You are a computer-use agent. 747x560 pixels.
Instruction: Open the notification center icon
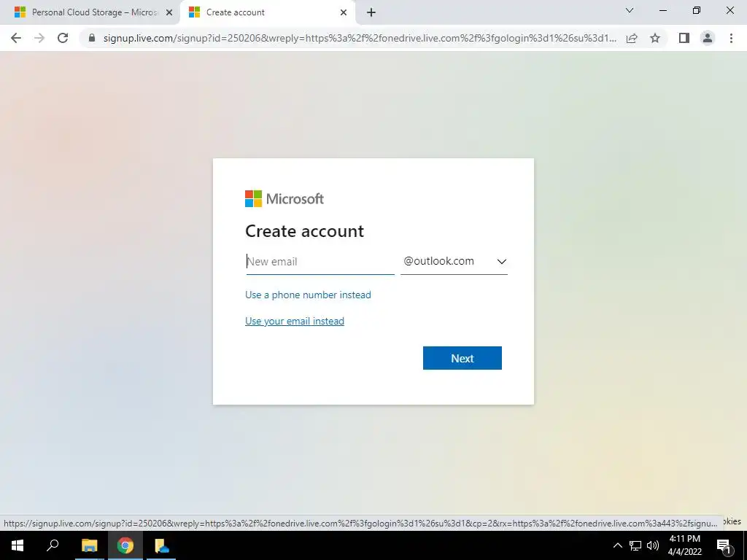pyautogui.click(x=724, y=545)
